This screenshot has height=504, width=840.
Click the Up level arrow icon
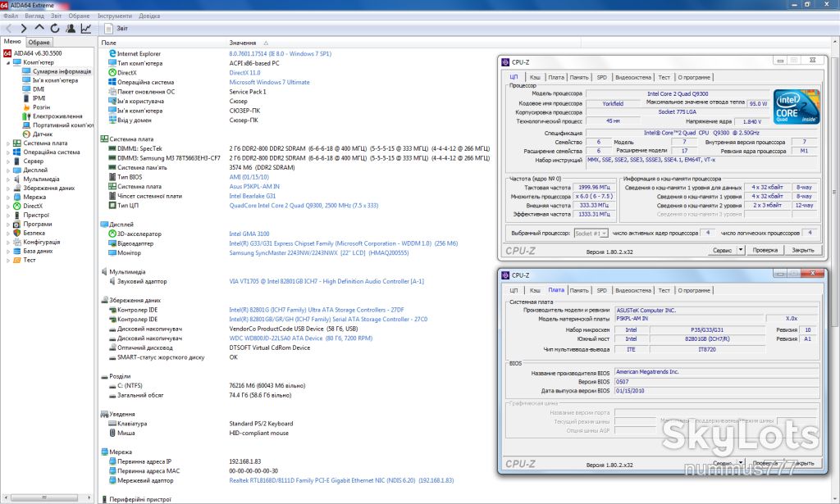click(39, 28)
